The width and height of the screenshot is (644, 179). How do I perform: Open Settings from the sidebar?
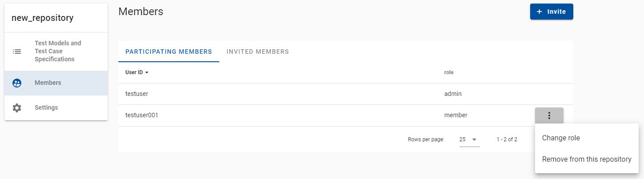tap(56, 108)
